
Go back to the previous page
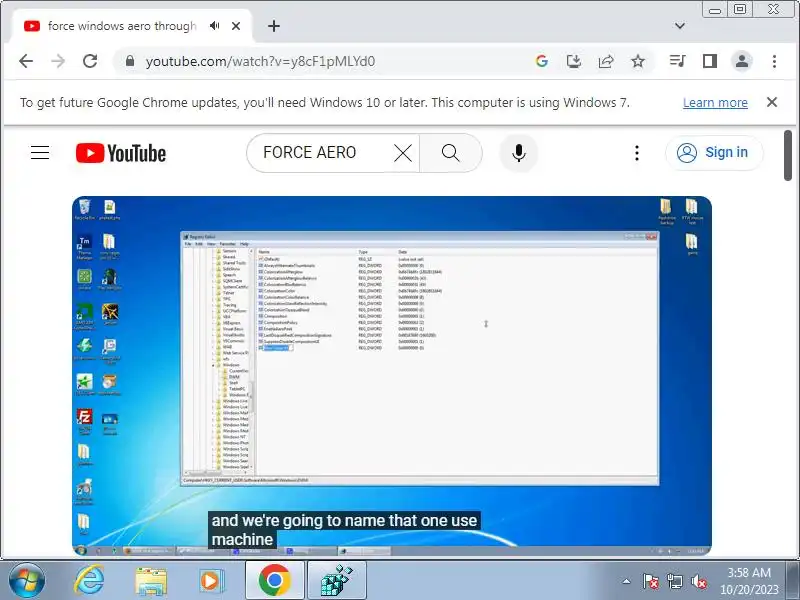pyautogui.click(x=26, y=61)
